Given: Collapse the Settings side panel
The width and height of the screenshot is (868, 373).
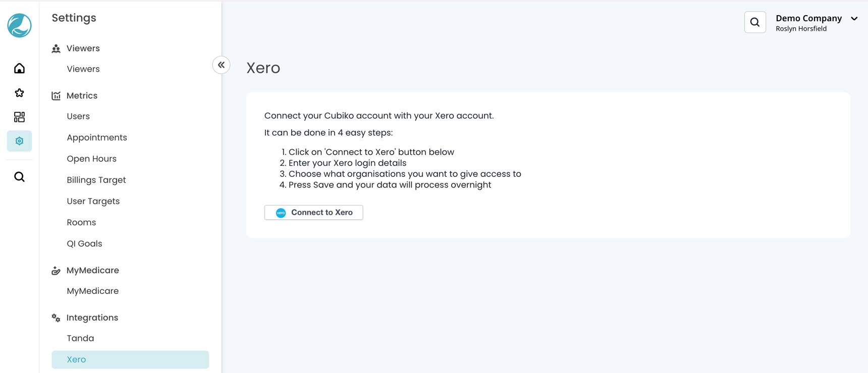Looking at the screenshot, I should (x=221, y=65).
